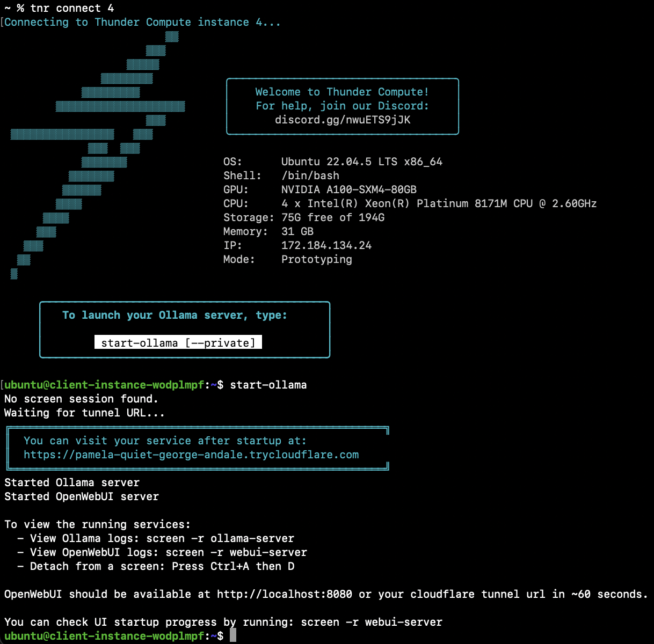Click the CPU value Intel Xeon Platinum 8171M
654x644 pixels.
point(439,203)
